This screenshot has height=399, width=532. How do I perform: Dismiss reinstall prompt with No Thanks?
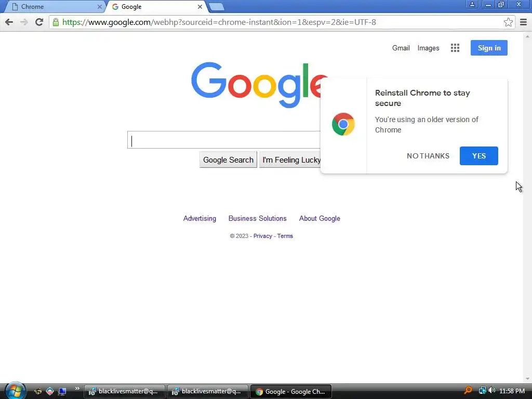pyautogui.click(x=428, y=156)
